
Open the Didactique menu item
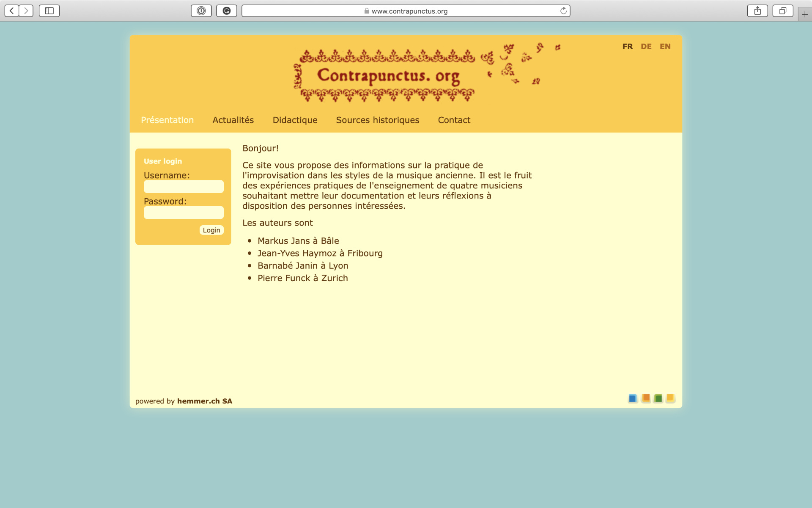(295, 120)
